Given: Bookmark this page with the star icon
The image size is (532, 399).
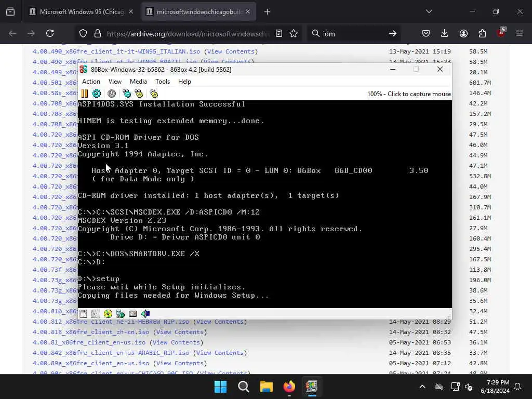Looking at the screenshot, I should (x=294, y=33).
